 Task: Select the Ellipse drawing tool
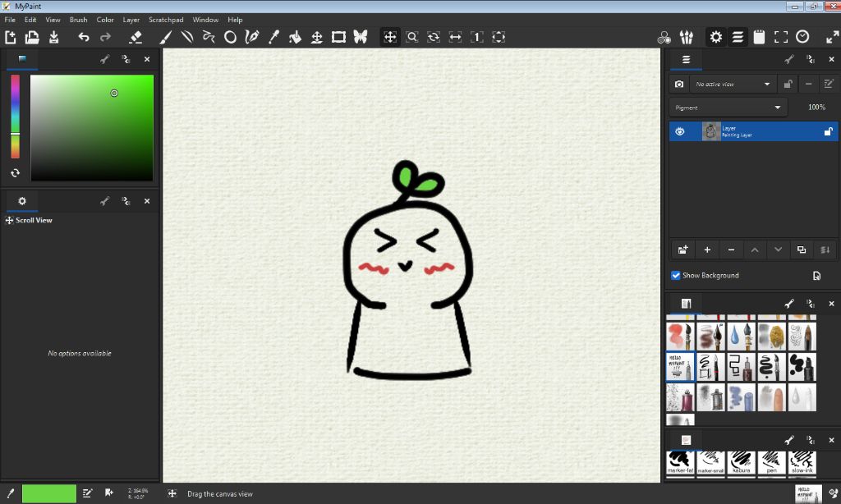(x=230, y=37)
